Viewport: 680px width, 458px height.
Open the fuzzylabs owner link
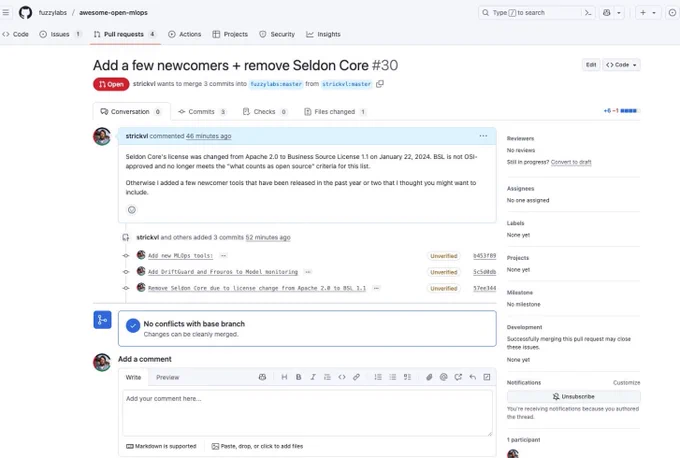(52, 13)
